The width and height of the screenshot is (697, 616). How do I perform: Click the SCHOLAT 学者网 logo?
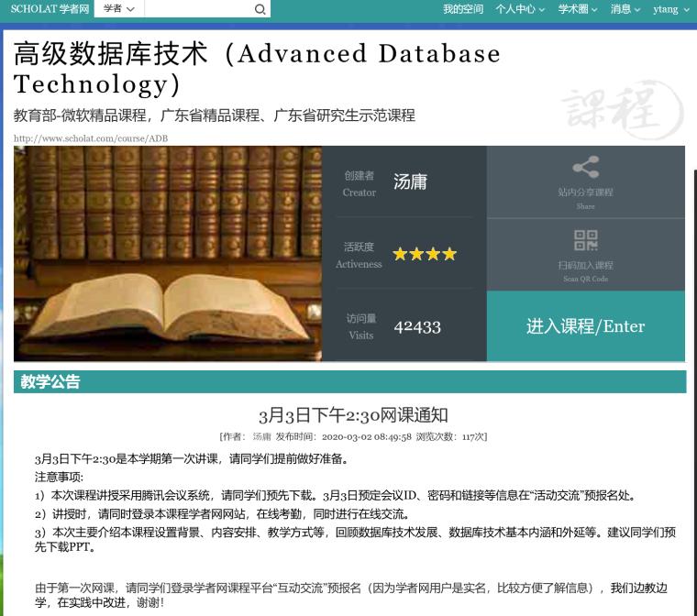(50, 9)
